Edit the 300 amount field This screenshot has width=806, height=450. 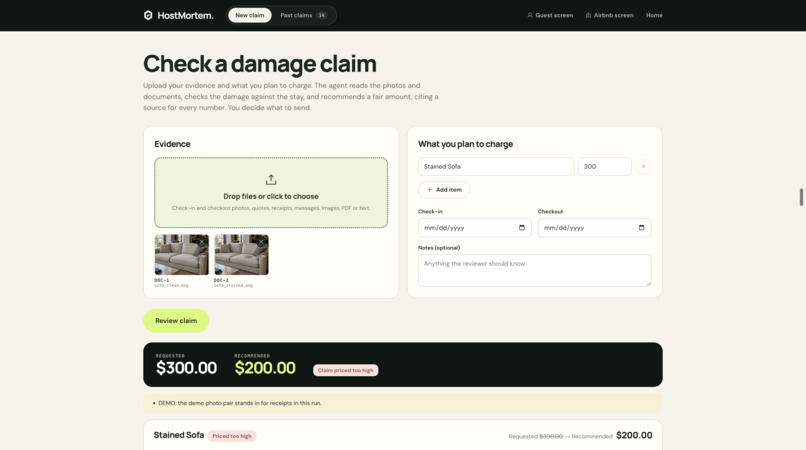point(604,167)
